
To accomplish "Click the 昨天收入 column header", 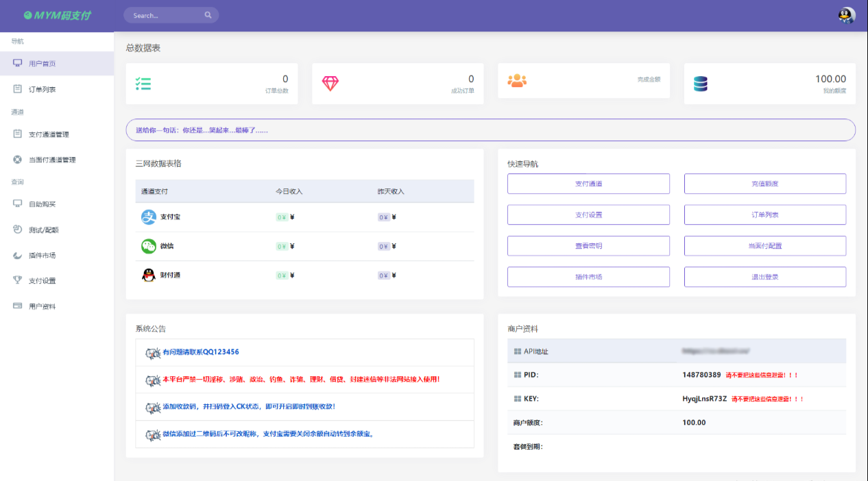I will point(391,191).
